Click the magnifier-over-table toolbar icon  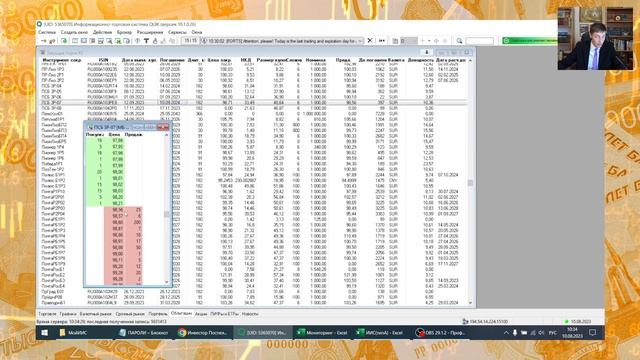click(109, 41)
